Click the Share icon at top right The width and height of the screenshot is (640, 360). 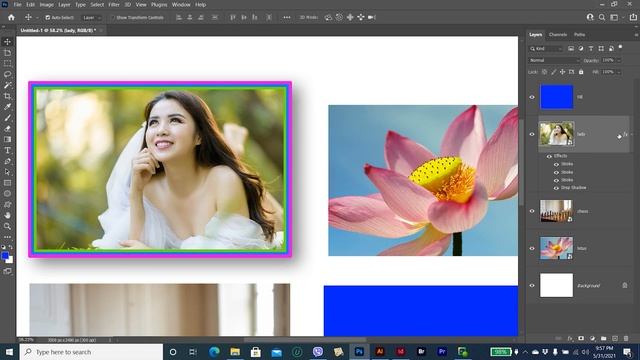pos(633,18)
